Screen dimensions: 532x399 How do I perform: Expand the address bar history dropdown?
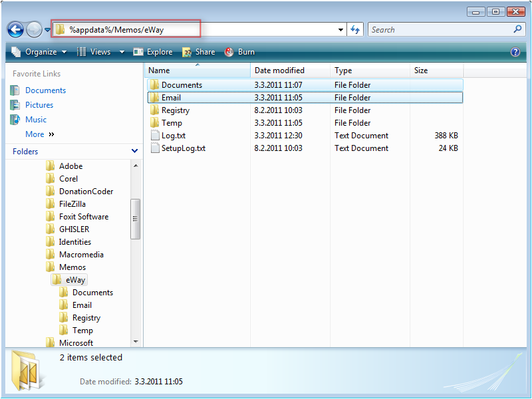[x=340, y=30]
